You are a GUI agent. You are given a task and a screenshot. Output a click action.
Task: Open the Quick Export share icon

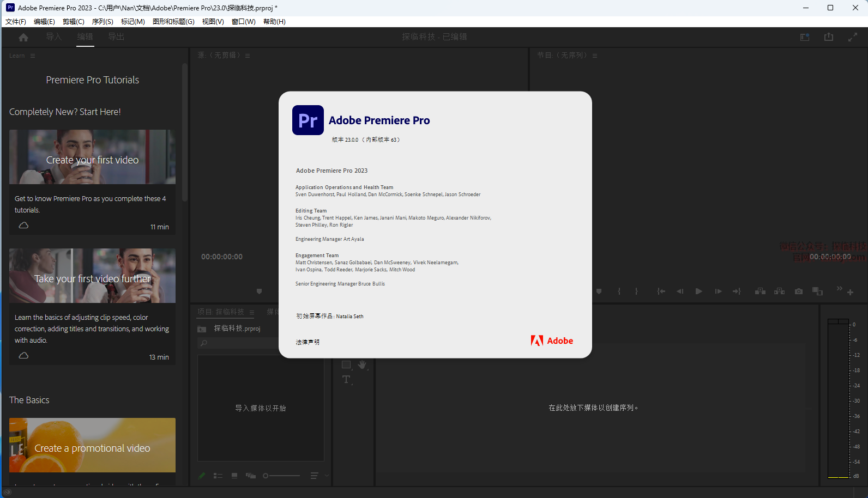[x=829, y=37]
